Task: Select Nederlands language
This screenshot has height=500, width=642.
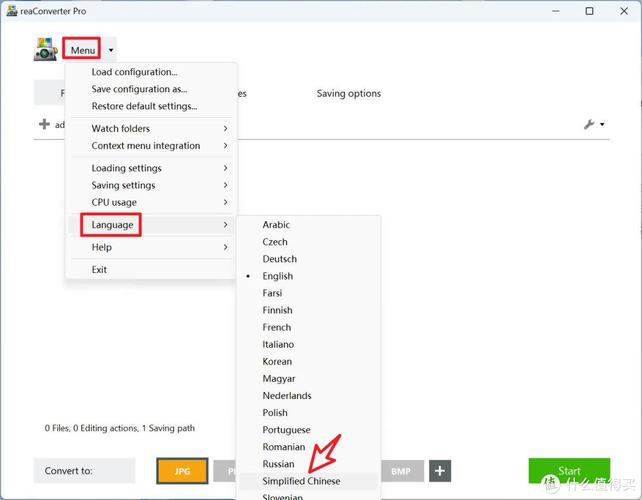Action: (x=308, y=396)
